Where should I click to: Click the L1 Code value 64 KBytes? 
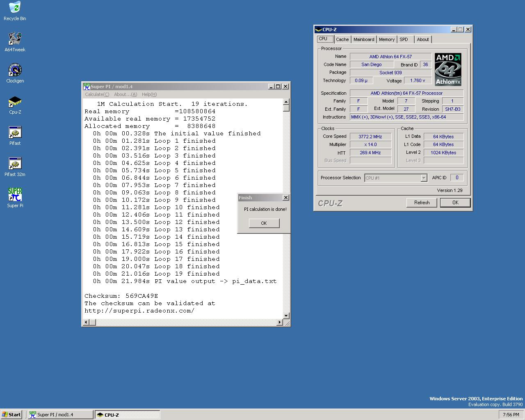443,144
